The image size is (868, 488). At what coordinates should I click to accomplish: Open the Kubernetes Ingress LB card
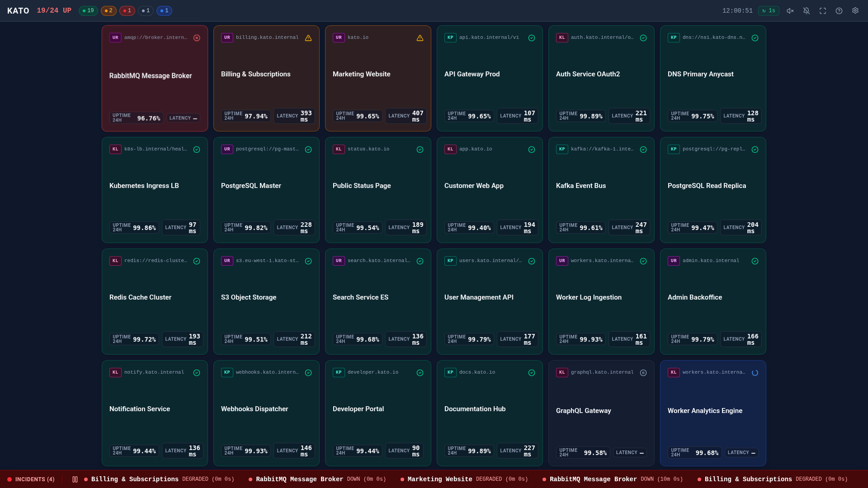155,190
